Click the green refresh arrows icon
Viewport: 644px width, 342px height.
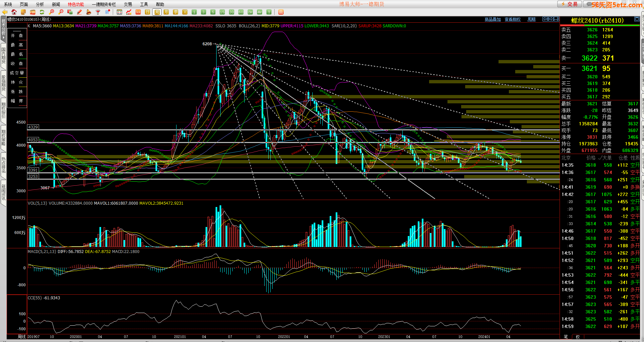point(42,12)
